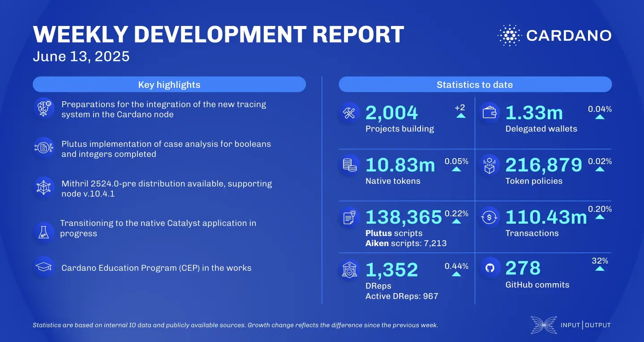Expand the 0.04% Delegated wallets indicator
The width and height of the screenshot is (644, 342).
point(600,116)
